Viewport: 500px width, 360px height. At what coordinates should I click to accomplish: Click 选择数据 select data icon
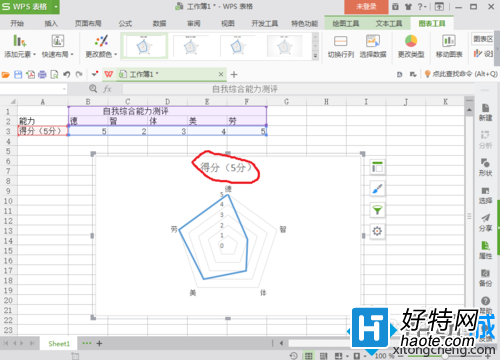pyautogui.click(x=373, y=46)
